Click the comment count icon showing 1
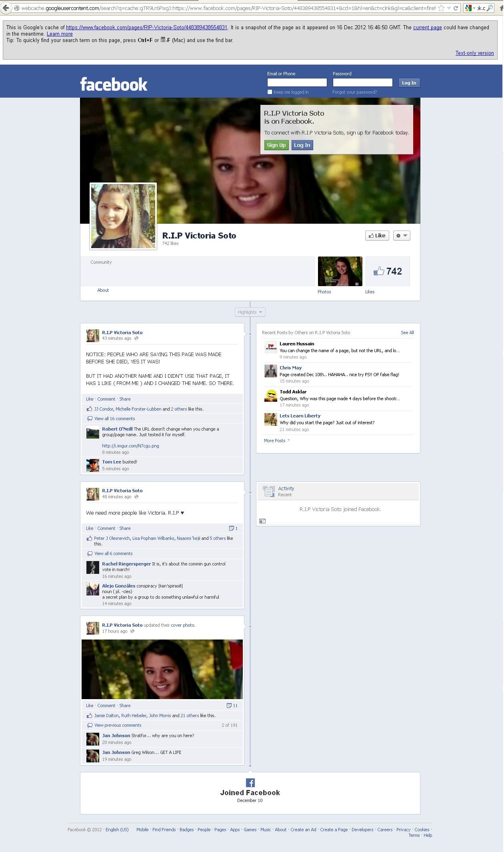 pos(233,528)
